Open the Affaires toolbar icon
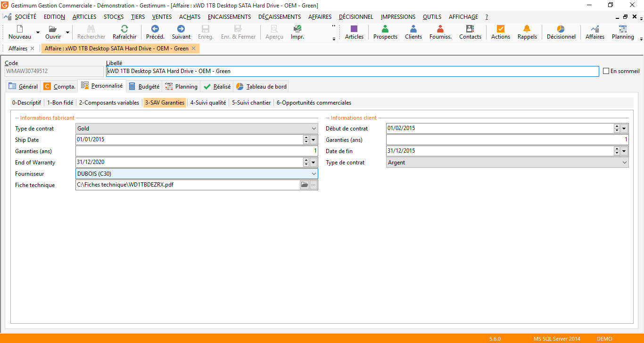Image resolution: width=644 pixels, height=343 pixels. tap(595, 29)
